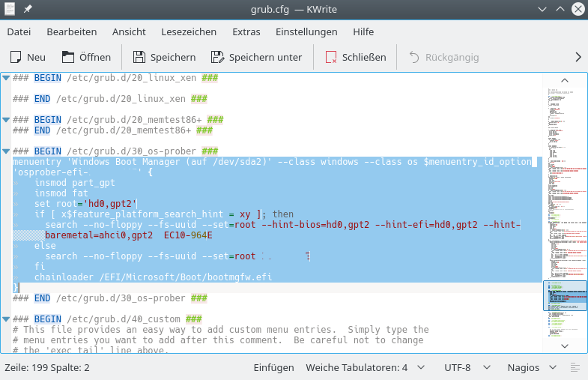
Task: Click the 'END /etc/grub.d/30_os-prober' line
Action: (x=110, y=298)
